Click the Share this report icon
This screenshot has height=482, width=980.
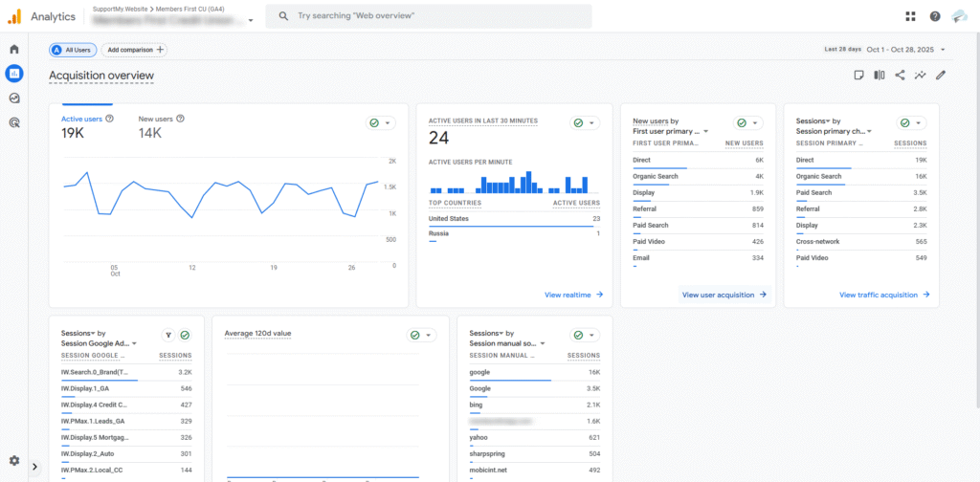point(900,76)
